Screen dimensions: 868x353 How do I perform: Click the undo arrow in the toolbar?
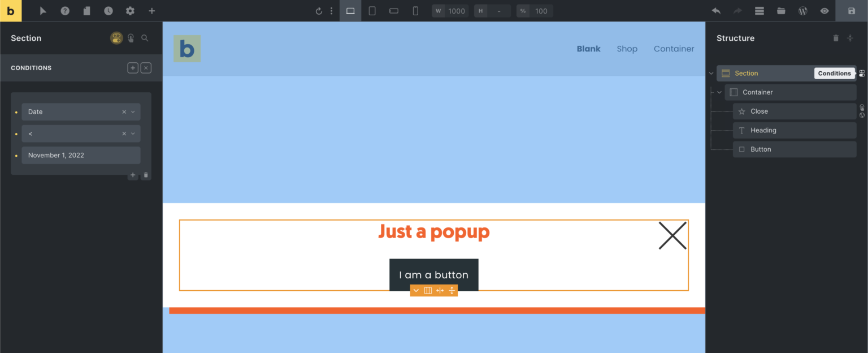click(x=716, y=11)
